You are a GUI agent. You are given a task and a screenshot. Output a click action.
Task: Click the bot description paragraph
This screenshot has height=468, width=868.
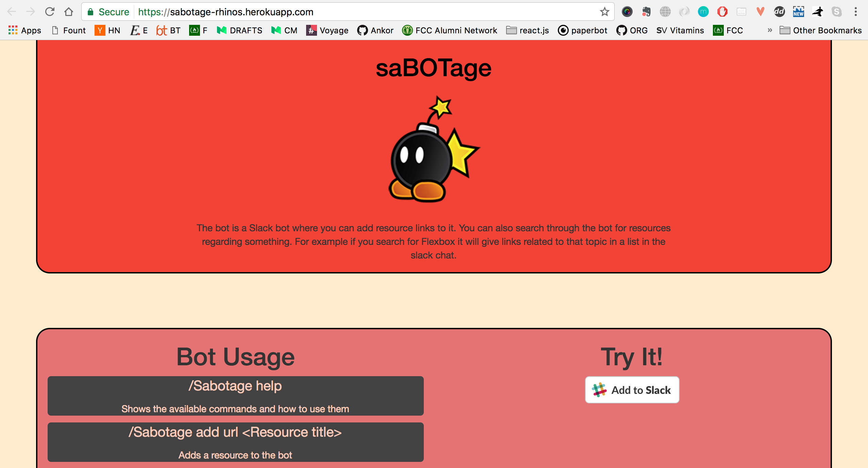[x=434, y=241]
